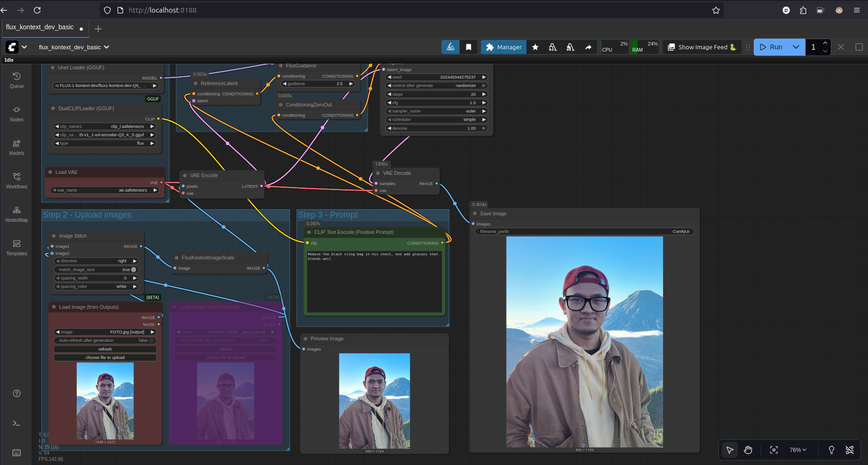The width and height of the screenshot is (868, 465).
Task: Toggle link visibility icon in canvas toolbar
Action: point(849,450)
